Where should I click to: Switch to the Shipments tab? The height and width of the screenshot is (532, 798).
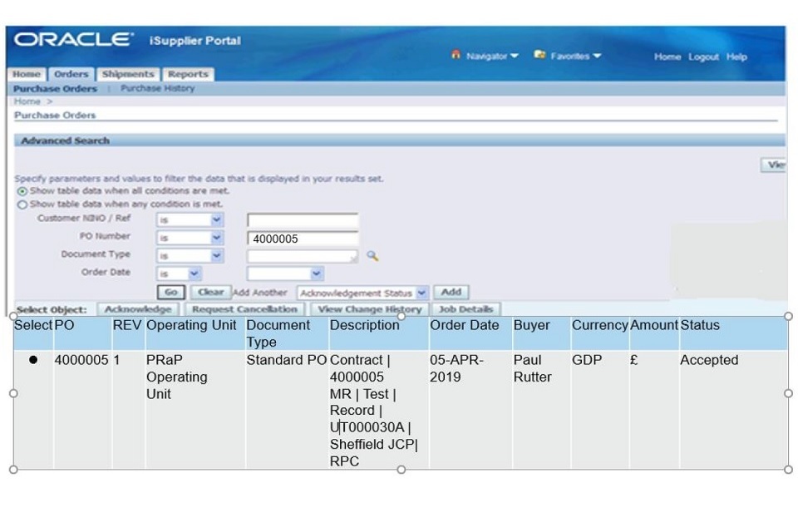128,74
